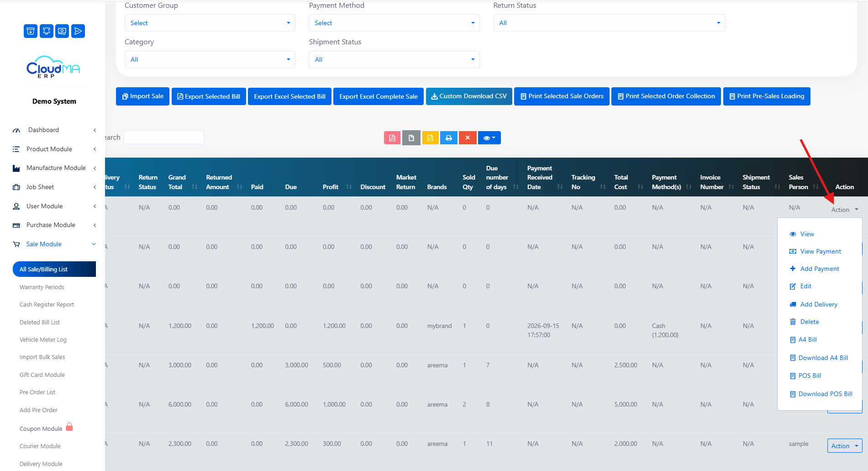Open the Return Status dropdown
The image size is (868, 471).
point(609,23)
